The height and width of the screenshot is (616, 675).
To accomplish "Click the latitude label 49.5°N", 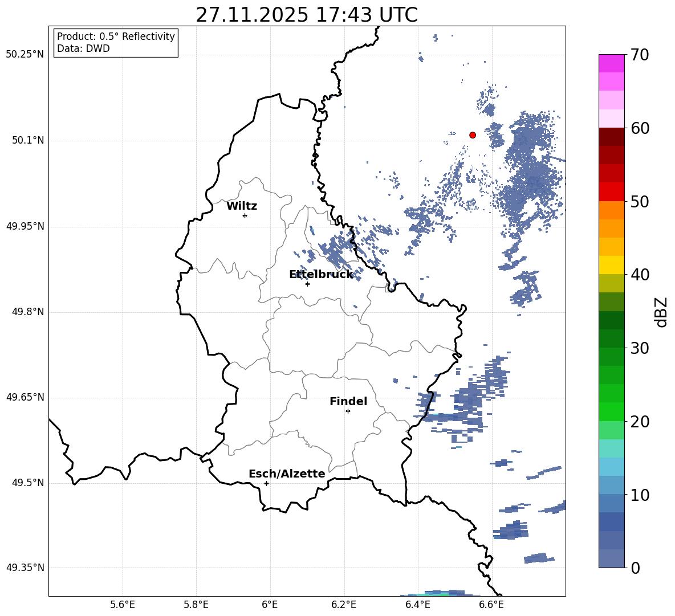I will point(29,483).
